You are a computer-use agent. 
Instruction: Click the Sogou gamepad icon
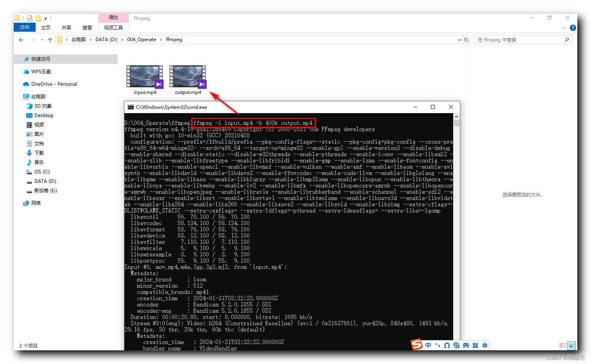466,345
